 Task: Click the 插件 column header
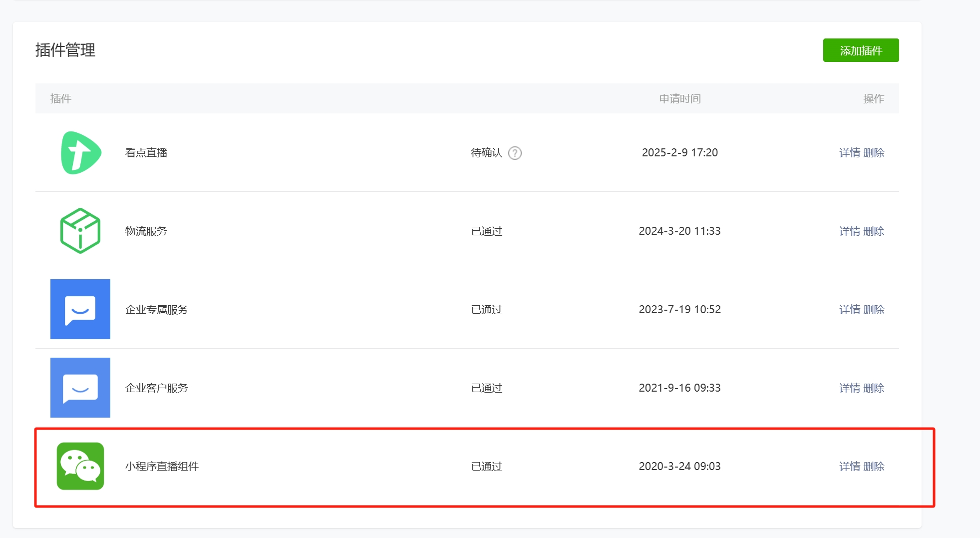pyautogui.click(x=61, y=99)
